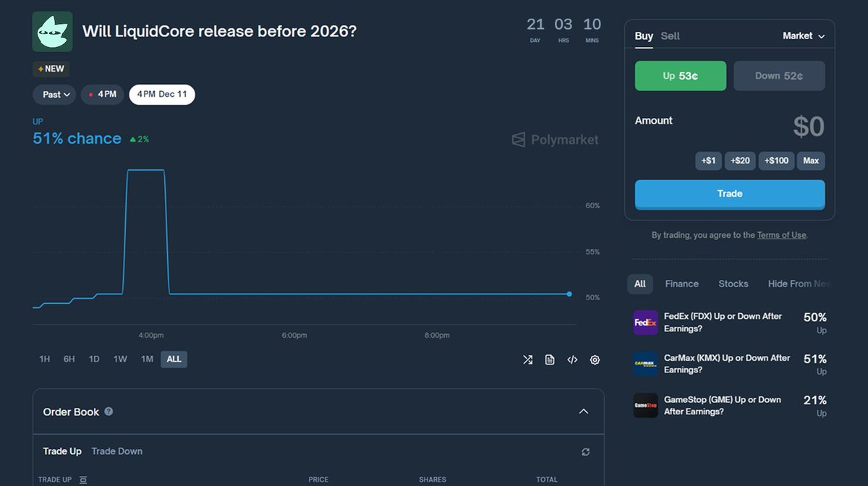
Task: Select the 1D chart timeframe
Action: [93, 359]
